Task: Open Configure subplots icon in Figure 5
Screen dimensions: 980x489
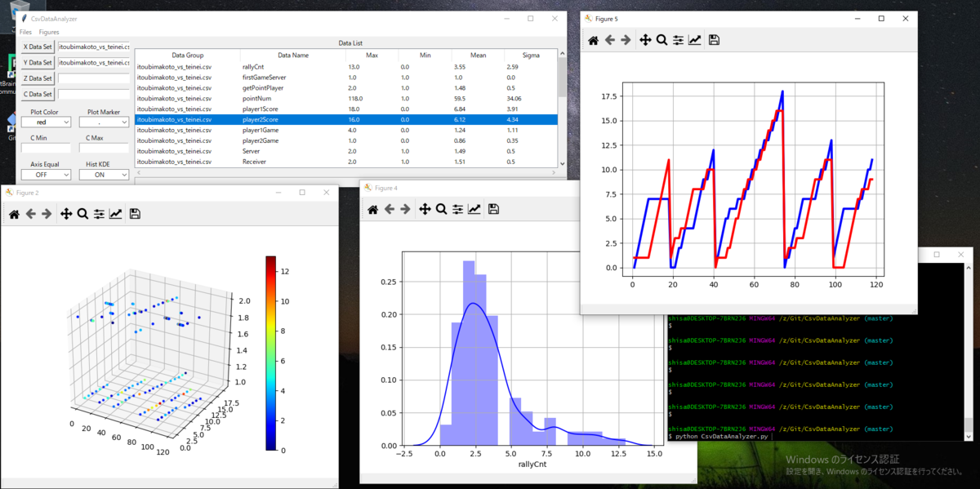Action: [678, 39]
